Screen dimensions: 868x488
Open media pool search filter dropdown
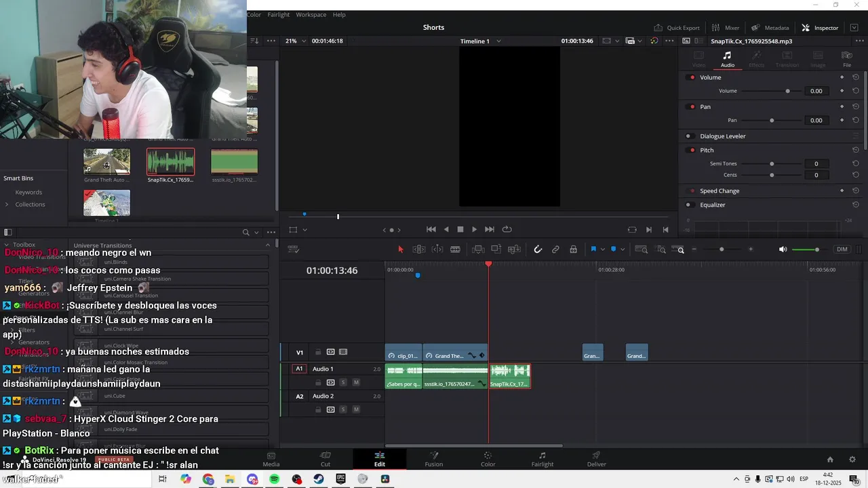pyautogui.click(x=256, y=232)
